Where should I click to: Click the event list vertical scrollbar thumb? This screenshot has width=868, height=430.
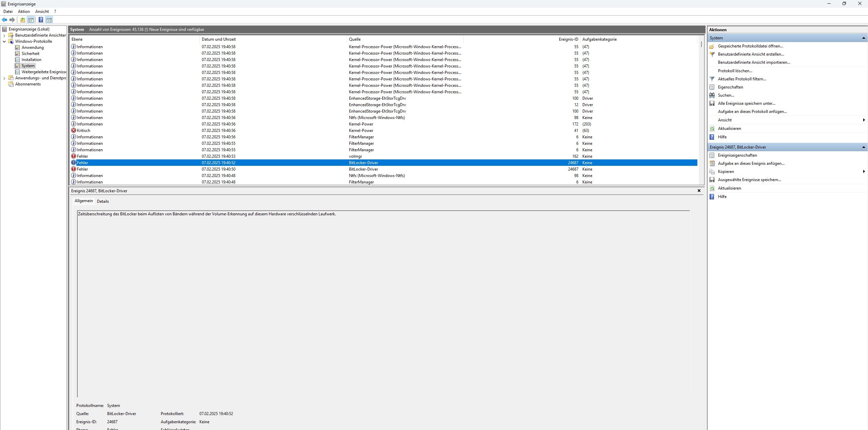coord(701,44)
